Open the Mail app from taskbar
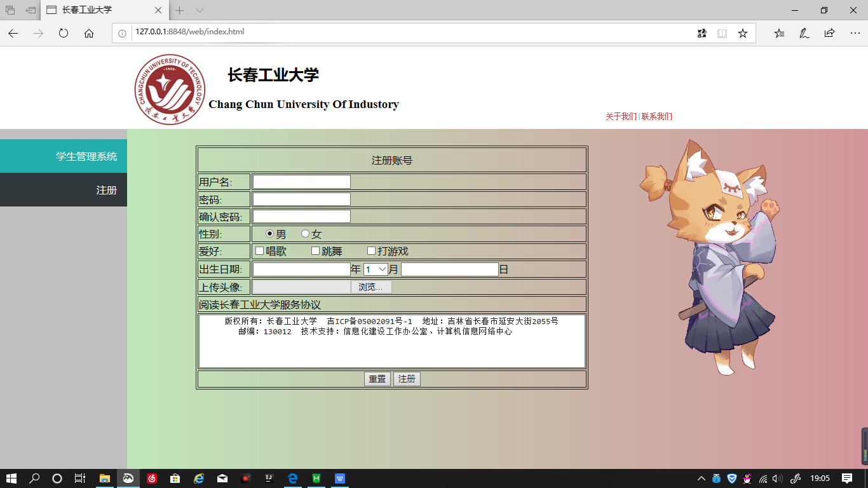 click(222, 478)
